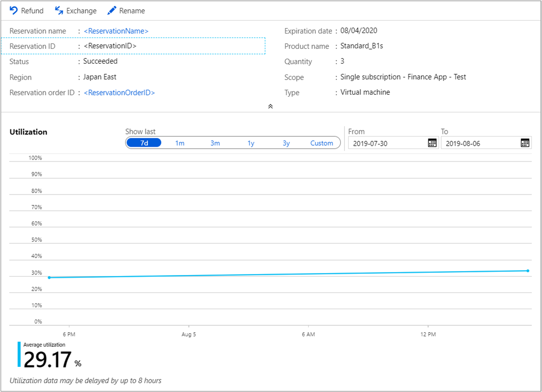Collapse the reservation details section

pyautogui.click(x=270, y=106)
